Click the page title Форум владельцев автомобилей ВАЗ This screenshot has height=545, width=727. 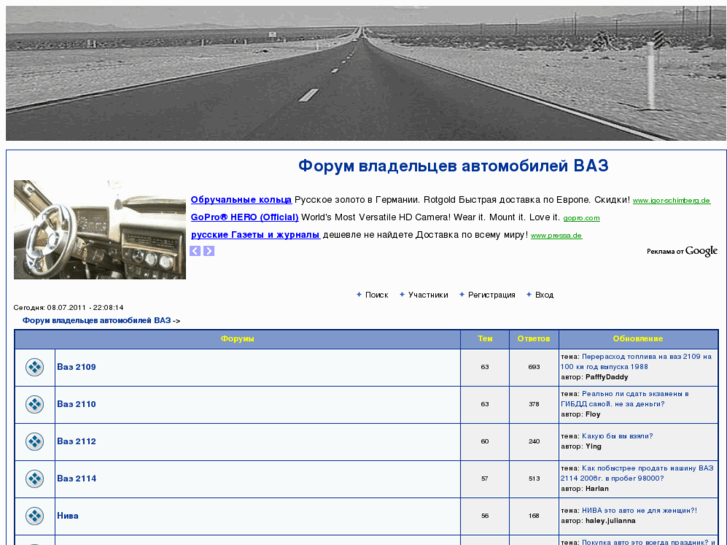coord(453,166)
